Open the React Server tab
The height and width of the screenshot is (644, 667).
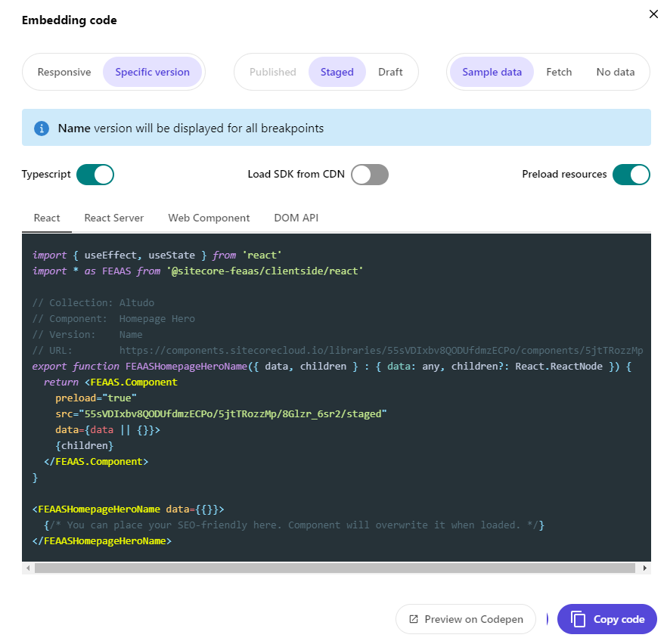pyautogui.click(x=114, y=218)
